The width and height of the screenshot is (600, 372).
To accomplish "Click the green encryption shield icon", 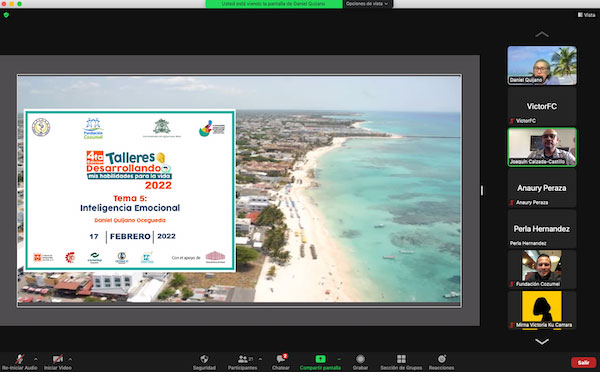I will coord(6,15).
